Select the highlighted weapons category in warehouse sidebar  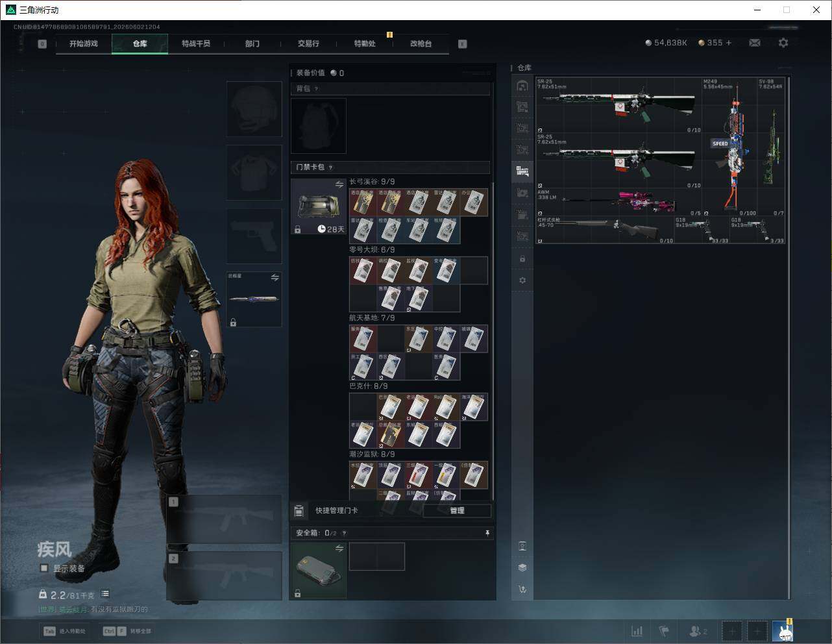click(x=522, y=171)
